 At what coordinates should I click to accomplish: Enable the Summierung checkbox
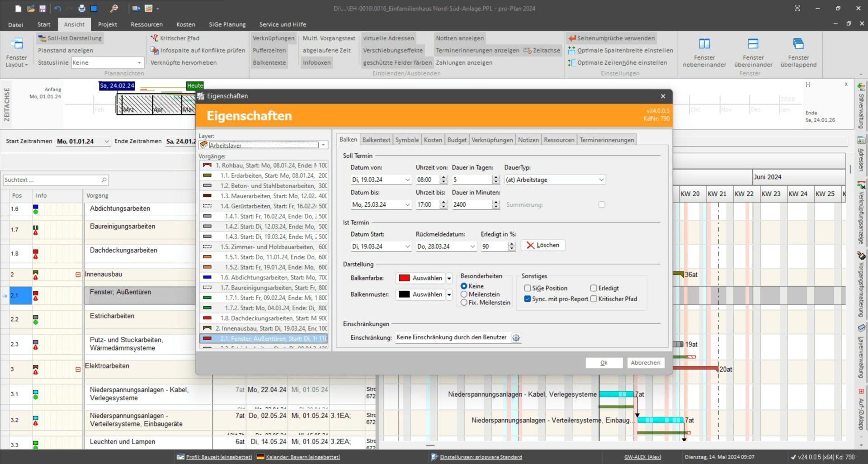click(x=601, y=204)
